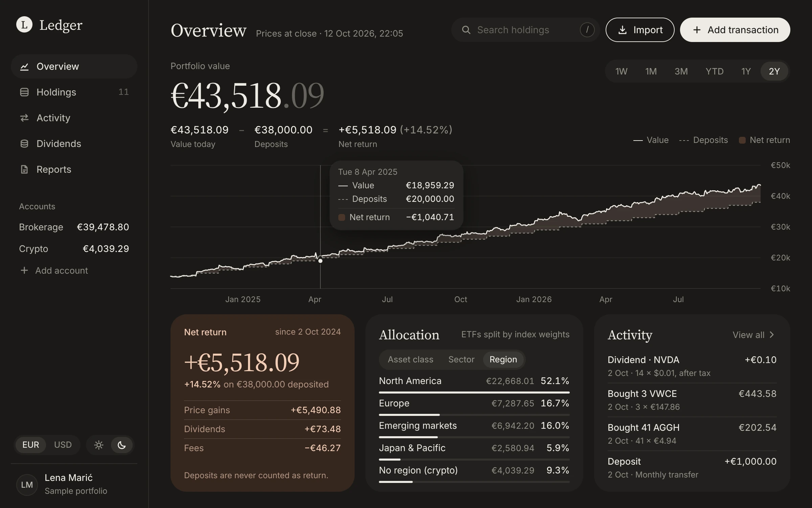Set chart range to 1Y
The image size is (812, 508).
(x=746, y=71)
